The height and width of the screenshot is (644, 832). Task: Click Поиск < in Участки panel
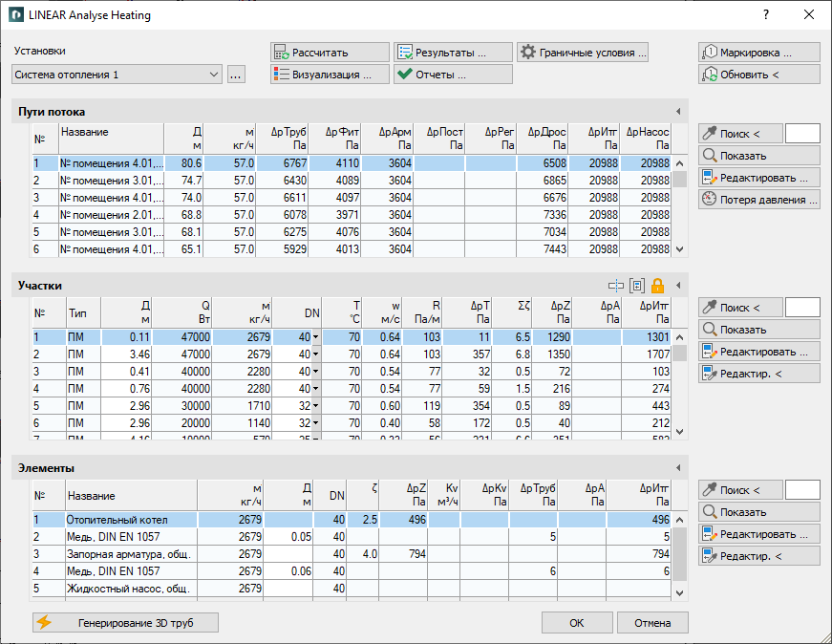point(740,308)
